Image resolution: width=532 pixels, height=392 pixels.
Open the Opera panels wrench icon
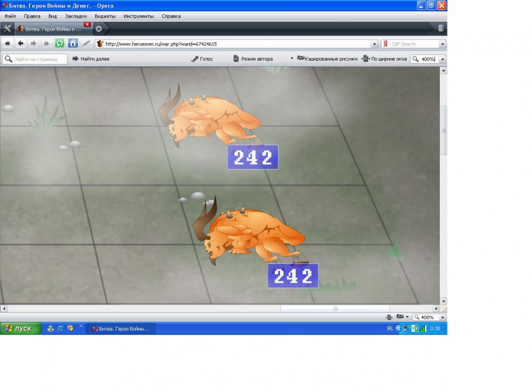tap(7, 29)
